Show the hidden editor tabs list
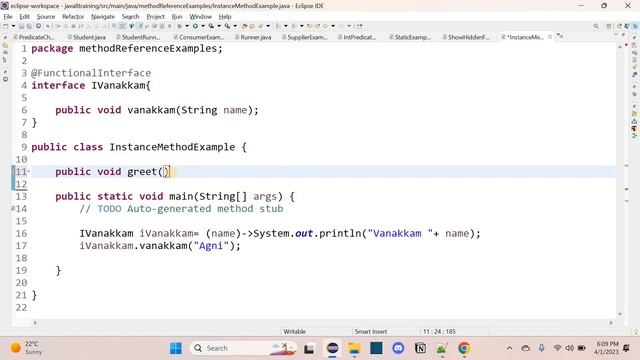Screen dimensions: 640x360 click(x=560, y=37)
